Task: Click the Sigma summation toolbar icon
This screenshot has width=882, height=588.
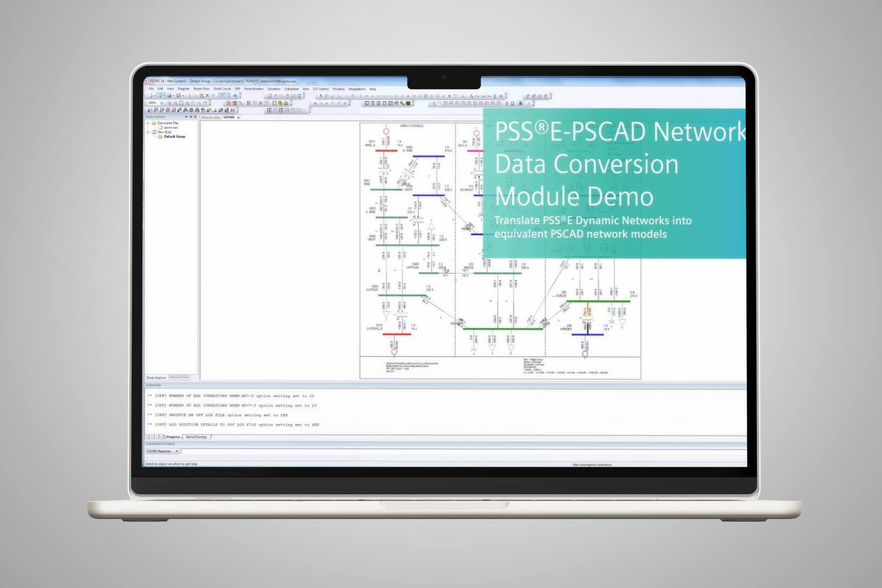Action: coord(495,96)
